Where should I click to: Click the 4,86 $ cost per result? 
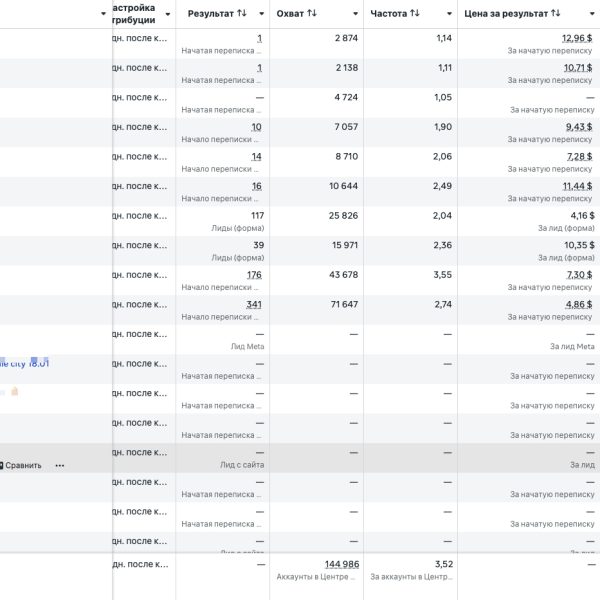click(x=579, y=304)
